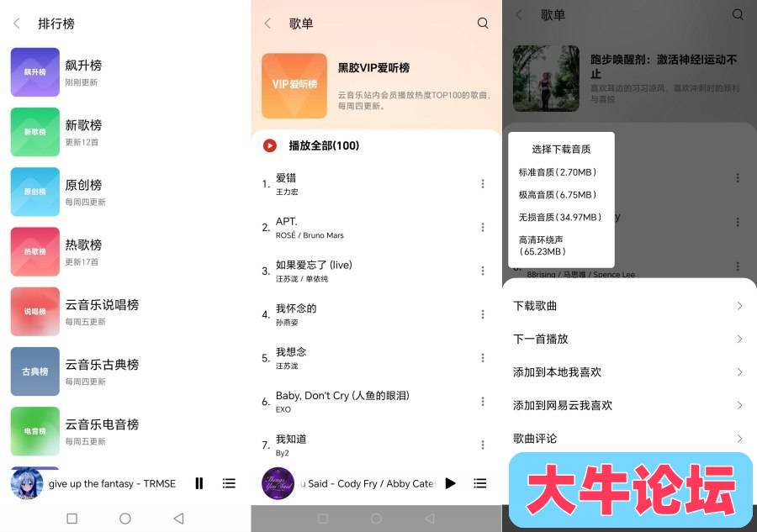
Task: Open the 热歌榜 chart cover icon
Action: point(35,251)
